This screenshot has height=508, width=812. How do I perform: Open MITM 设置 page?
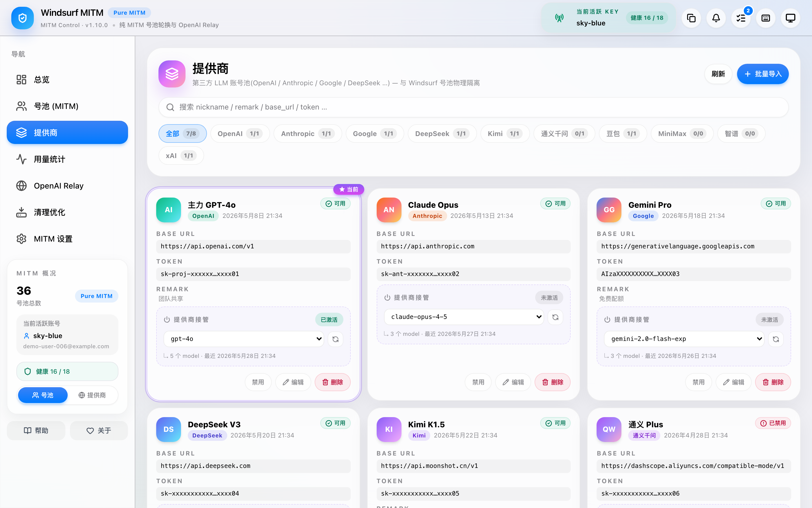click(67, 239)
